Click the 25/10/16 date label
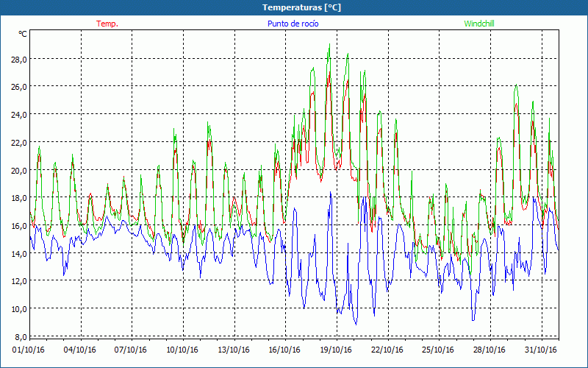The height and width of the screenshot is (368, 588). [x=437, y=350]
